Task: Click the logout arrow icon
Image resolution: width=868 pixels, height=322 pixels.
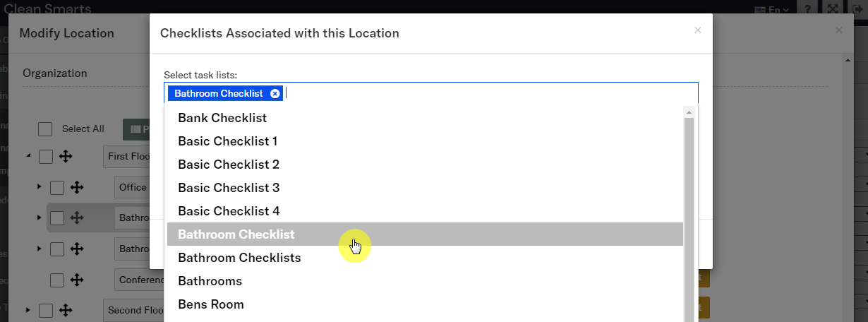Action: (857, 9)
